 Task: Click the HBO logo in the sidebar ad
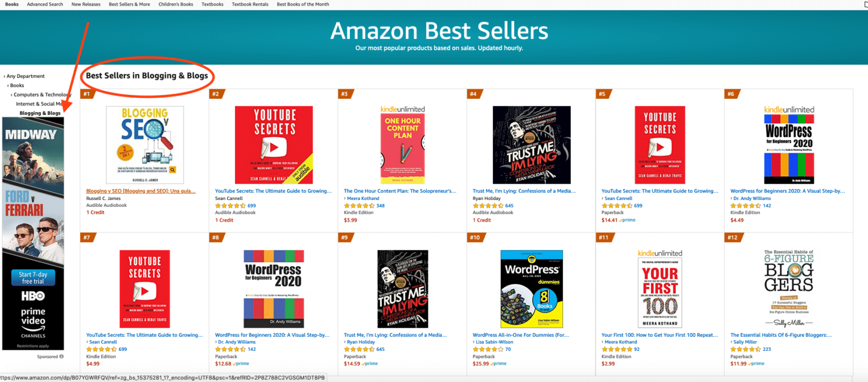[x=33, y=296]
